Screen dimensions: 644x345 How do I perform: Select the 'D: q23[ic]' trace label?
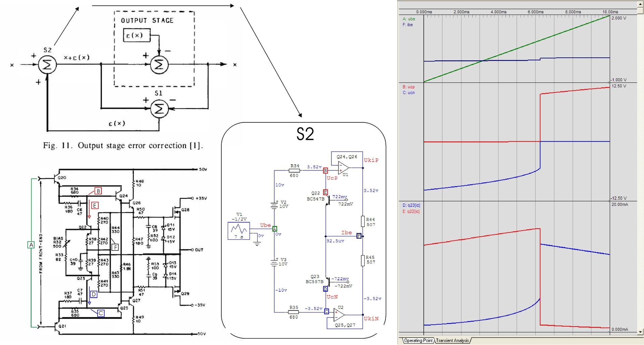(411, 205)
